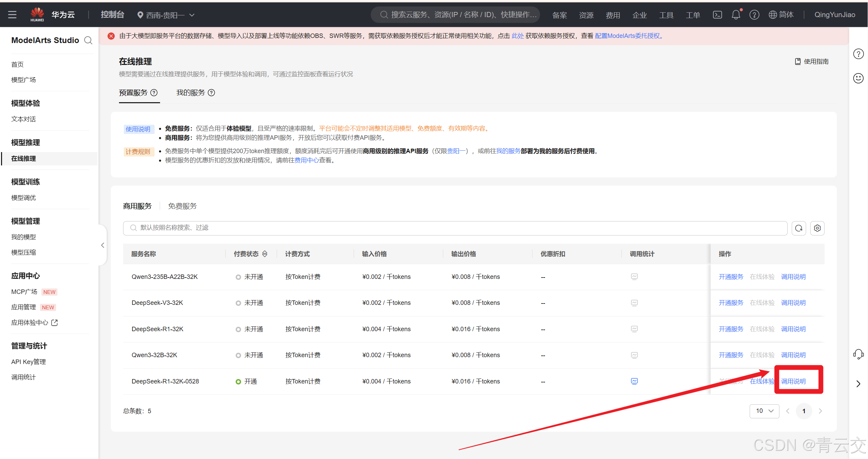Open table column settings gear
Image resolution: width=868 pixels, height=459 pixels.
(817, 228)
